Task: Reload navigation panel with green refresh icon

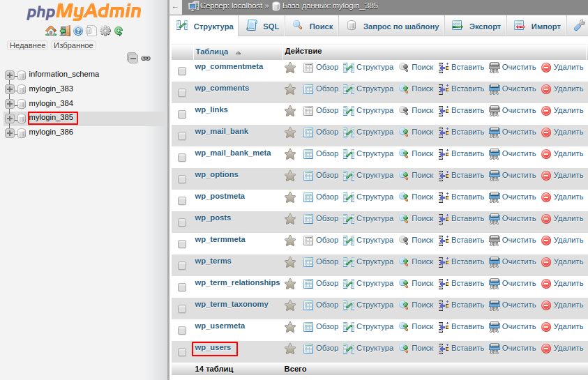Action: coord(119,31)
